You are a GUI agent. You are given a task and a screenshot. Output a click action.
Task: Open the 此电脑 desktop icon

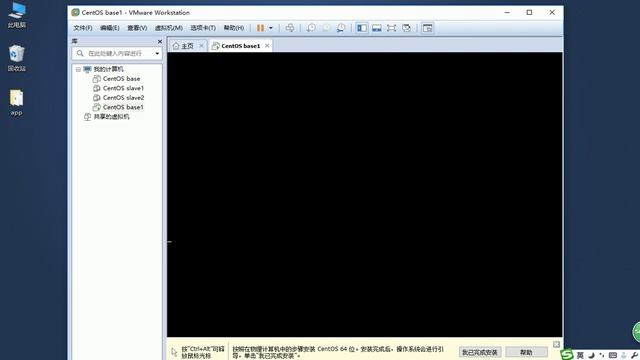click(17, 15)
